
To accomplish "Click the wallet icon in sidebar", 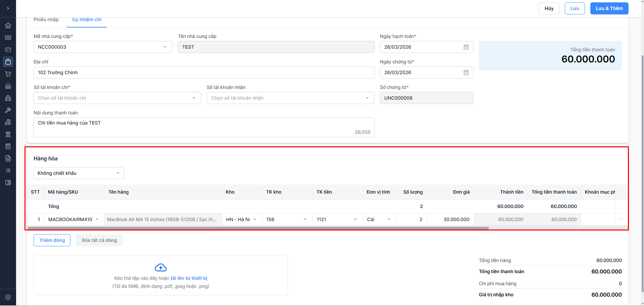I will (8, 183).
